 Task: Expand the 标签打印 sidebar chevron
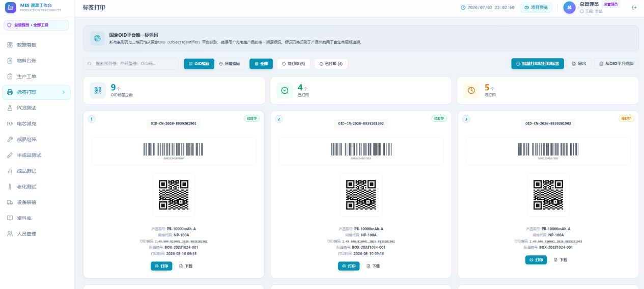tap(64, 92)
